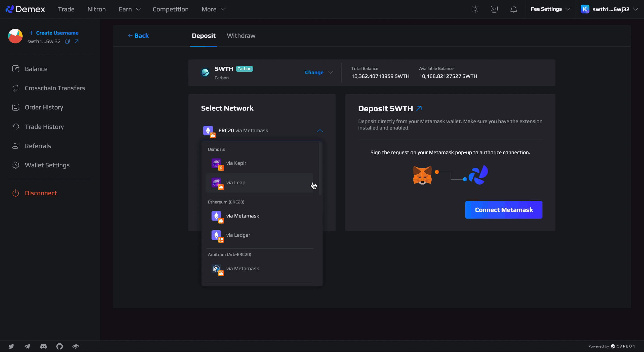Image resolution: width=644 pixels, height=352 pixels.
Task: Open Competition page
Action: click(171, 9)
